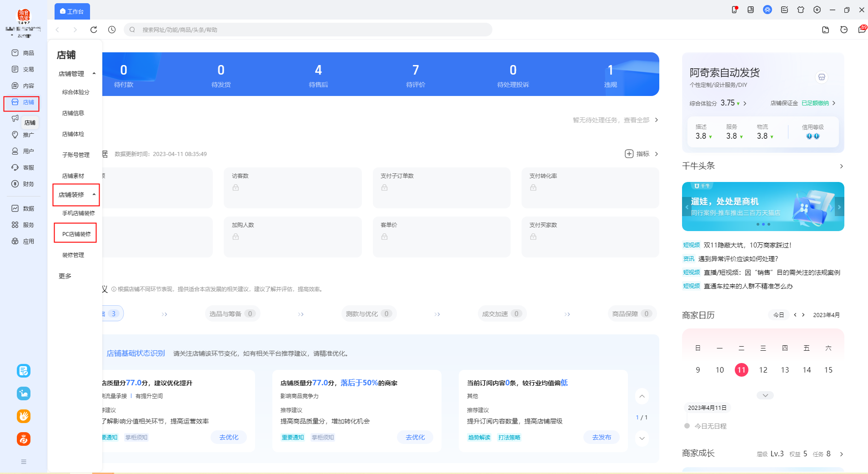The height and width of the screenshot is (474, 868).
Task: Collapse the 店铺装修 menu group
Action: [94, 195]
